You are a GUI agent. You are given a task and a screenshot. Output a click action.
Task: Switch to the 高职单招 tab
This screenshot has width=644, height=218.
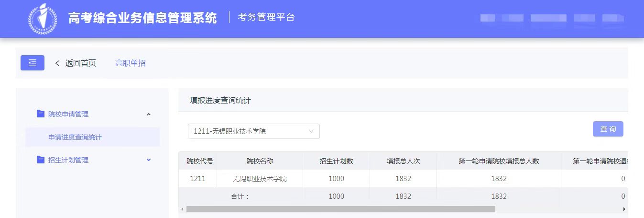pos(130,63)
